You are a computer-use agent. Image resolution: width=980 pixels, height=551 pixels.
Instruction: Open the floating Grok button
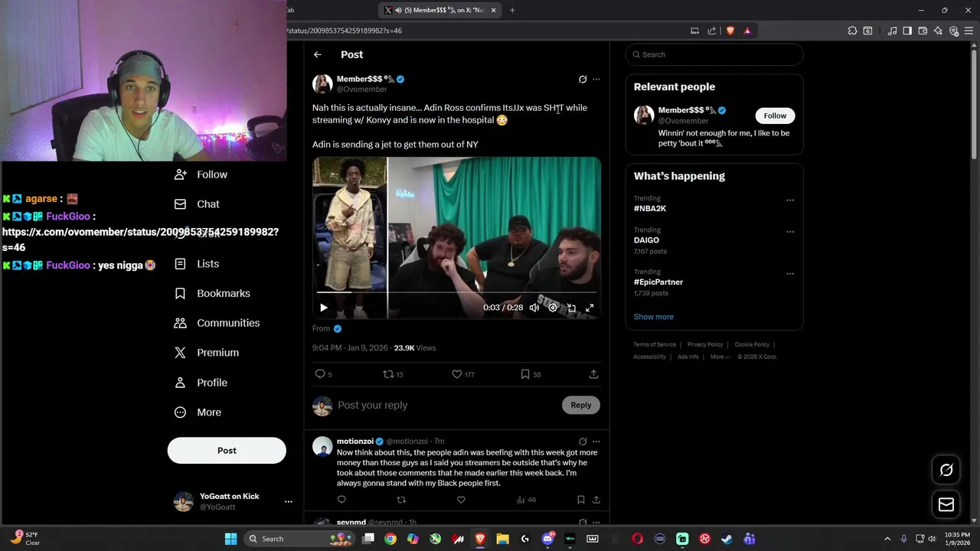[x=946, y=470]
